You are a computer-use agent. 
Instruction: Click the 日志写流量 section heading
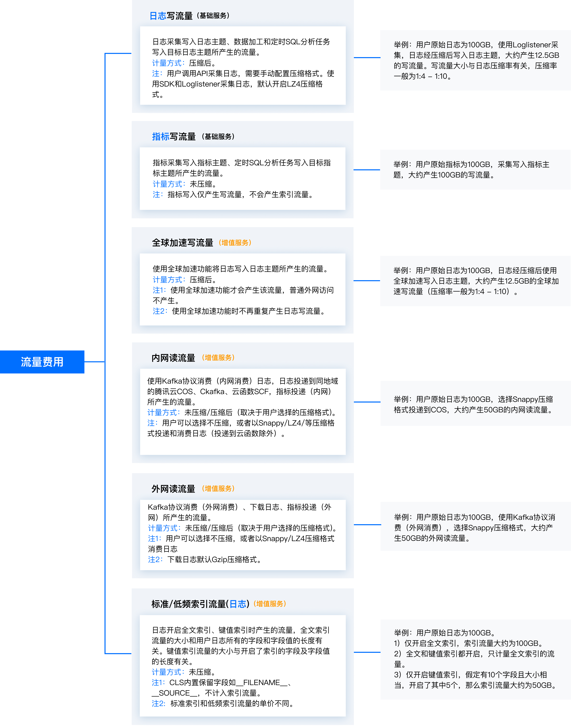pyautogui.click(x=171, y=16)
